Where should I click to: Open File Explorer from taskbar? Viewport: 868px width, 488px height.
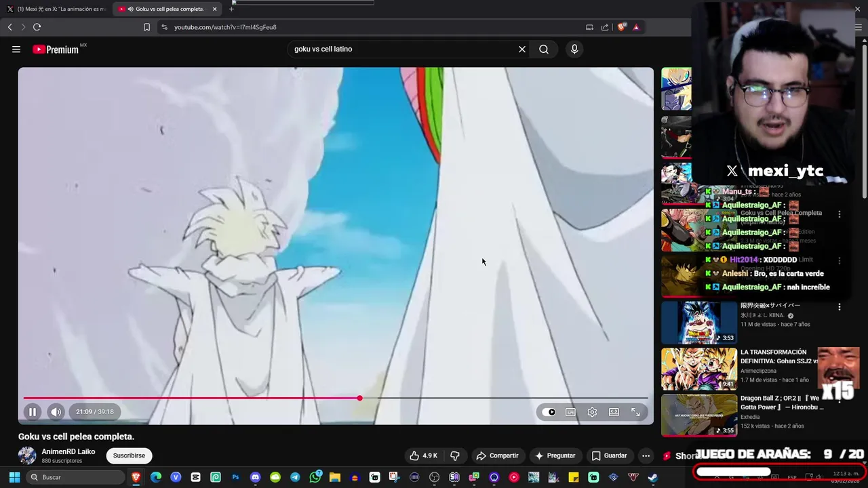(335, 477)
